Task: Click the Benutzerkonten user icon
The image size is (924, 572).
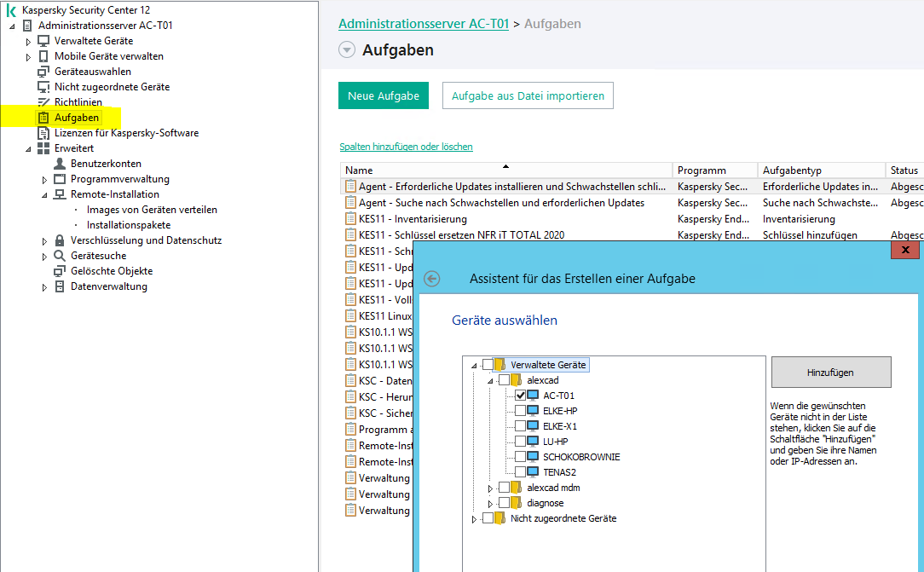Action: coord(60,163)
